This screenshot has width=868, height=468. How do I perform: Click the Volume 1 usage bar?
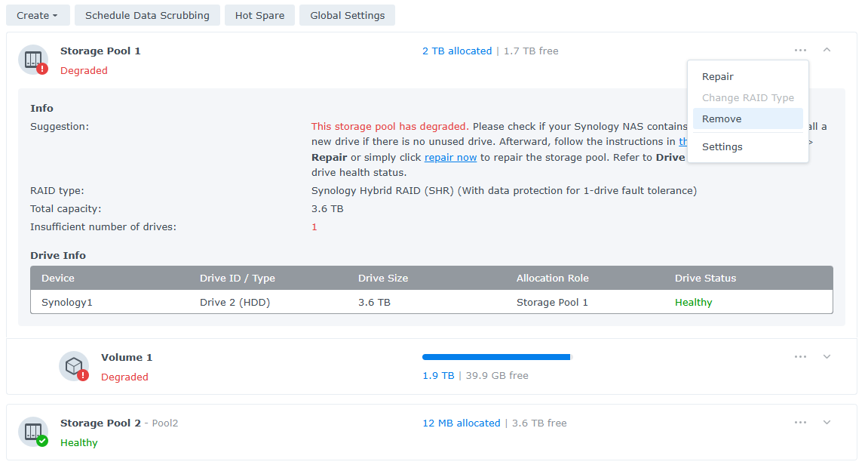point(496,357)
